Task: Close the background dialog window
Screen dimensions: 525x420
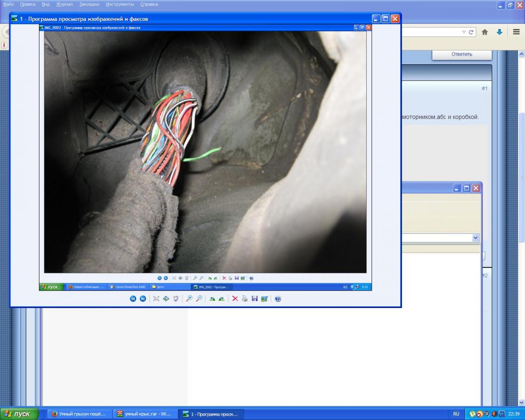Action: tap(476, 188)
